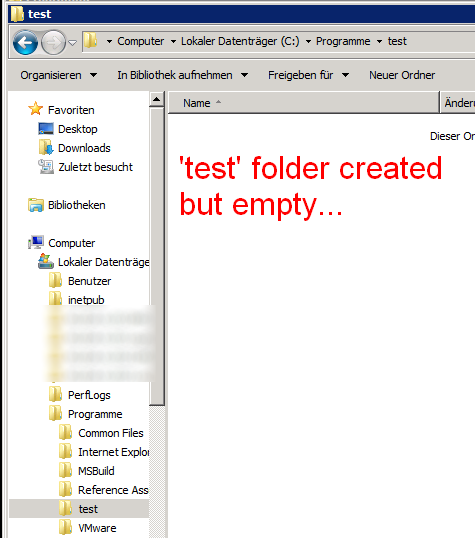Image resolution: width=475 pixels, height=538 pixels.
Task: Go back with the blue Back arrow
Action: (25, 43)
